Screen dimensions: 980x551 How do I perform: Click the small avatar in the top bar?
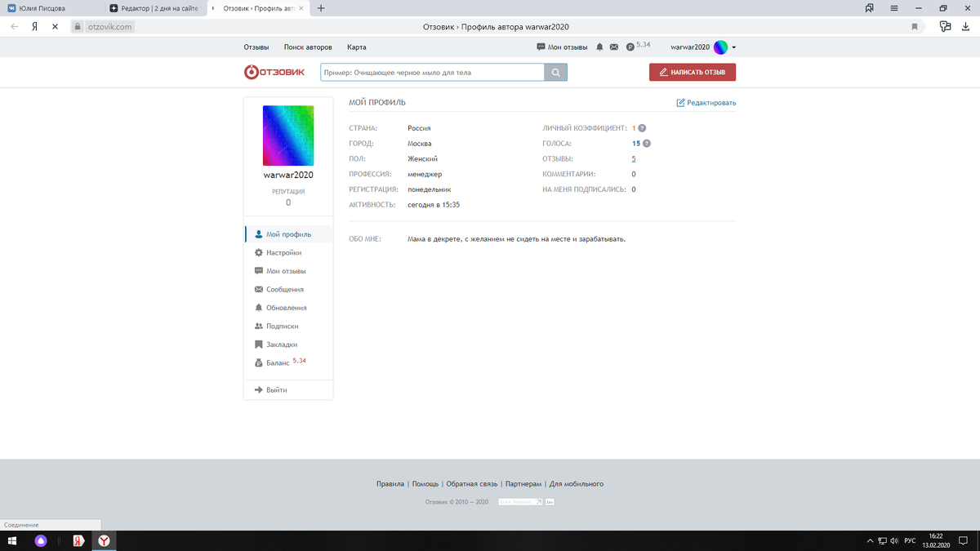tap(720, 47)
